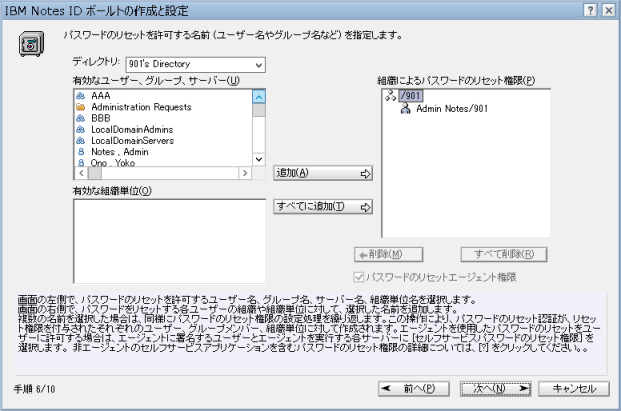Viewport: 621px width, 411px height.
Task: Click the キャンセル button
Action: [574, 389]
